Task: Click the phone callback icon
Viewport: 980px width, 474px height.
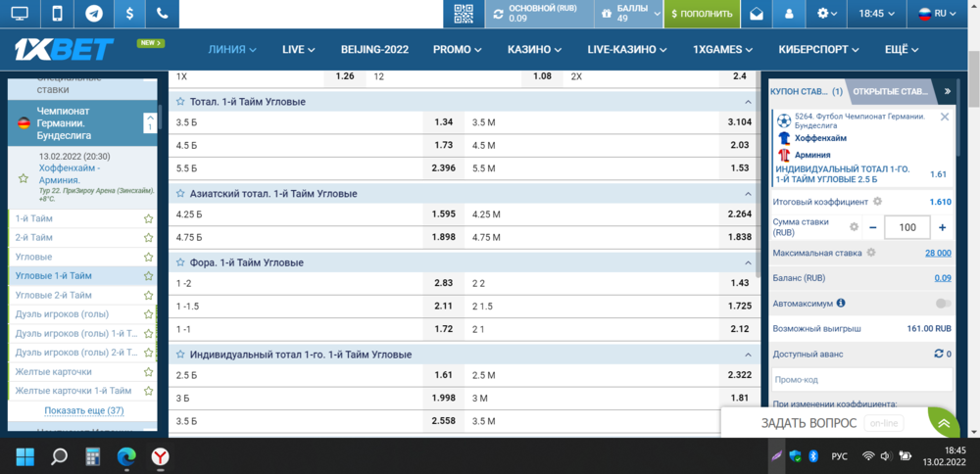Action: click(162, 14)
